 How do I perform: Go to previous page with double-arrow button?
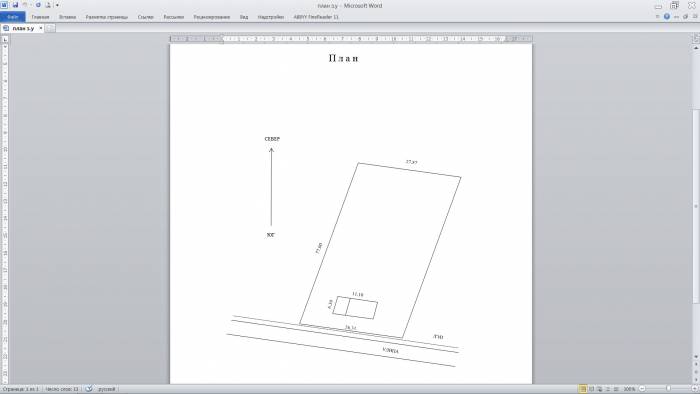click(696, 365)
